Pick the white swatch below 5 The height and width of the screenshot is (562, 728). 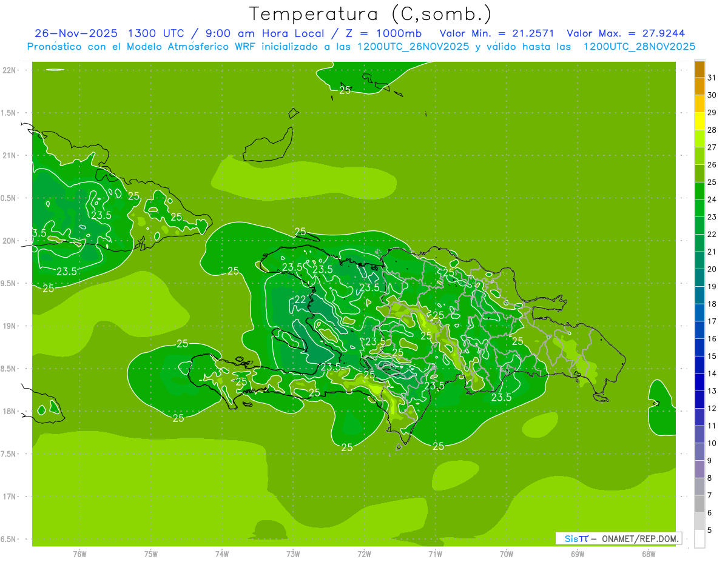coord(699,538)
